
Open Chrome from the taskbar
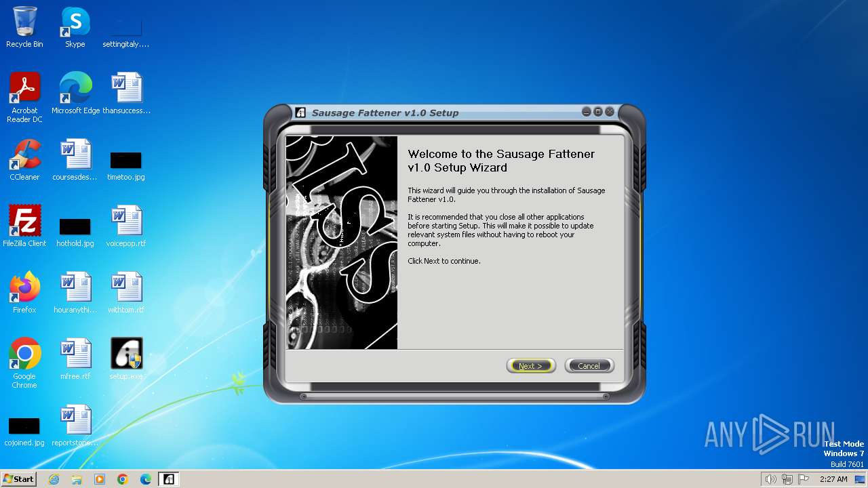[x=123, y=479]
